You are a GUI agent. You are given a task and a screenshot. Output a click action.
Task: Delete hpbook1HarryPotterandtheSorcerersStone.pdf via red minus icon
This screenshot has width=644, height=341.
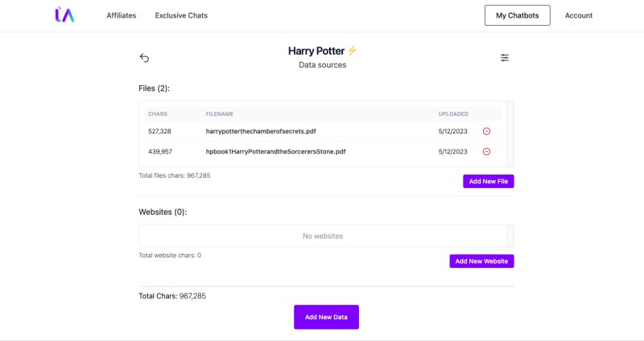[486, 151]
